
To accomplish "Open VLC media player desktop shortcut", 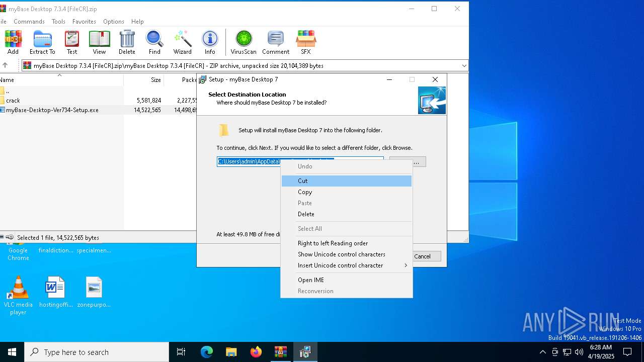I will [18, 296].
